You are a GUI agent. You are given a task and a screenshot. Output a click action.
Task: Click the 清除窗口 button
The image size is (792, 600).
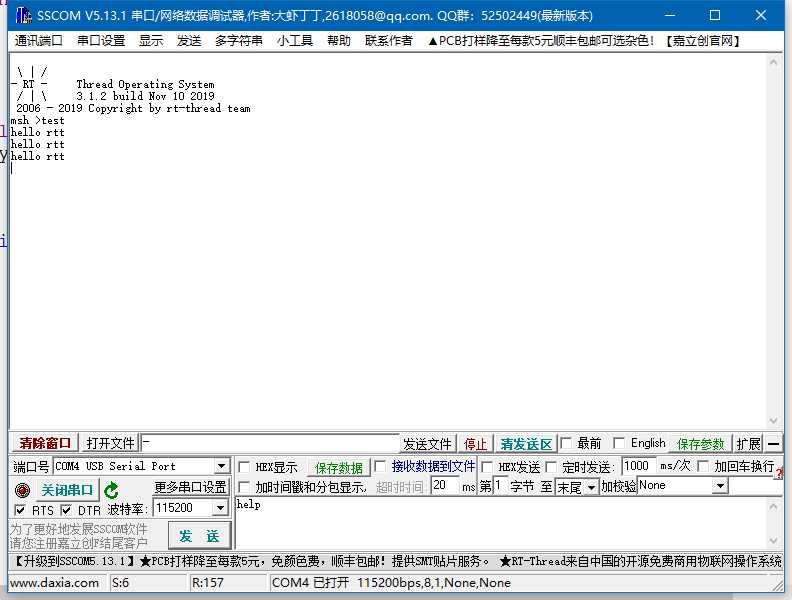45,443
